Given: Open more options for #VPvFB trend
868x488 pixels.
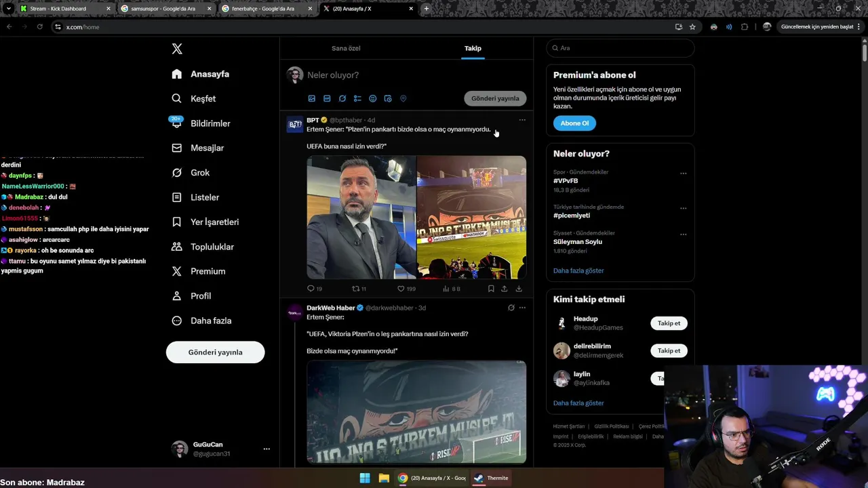Looking at the screenshot, I should (x=684, y=173).
